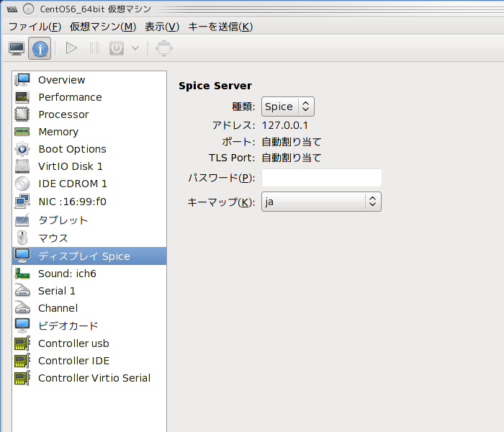Toggle the hardware details info button
504x432 pixels.
(x=40, y=48)
